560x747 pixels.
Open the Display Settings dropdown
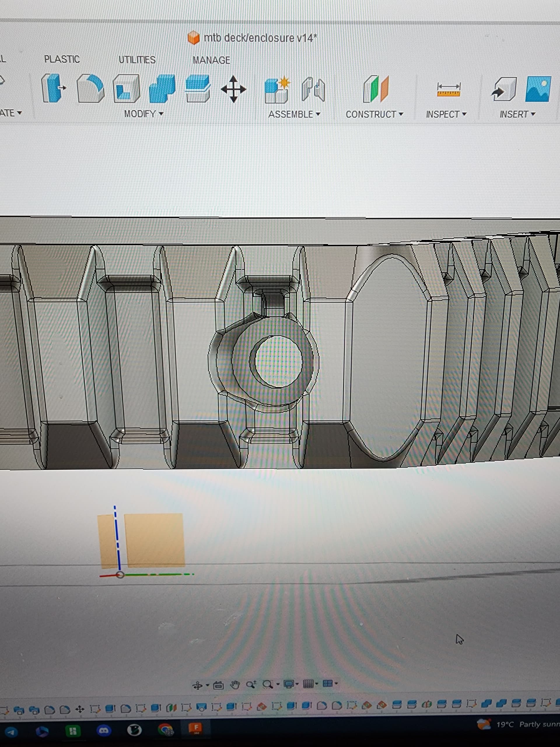[290, 684]
